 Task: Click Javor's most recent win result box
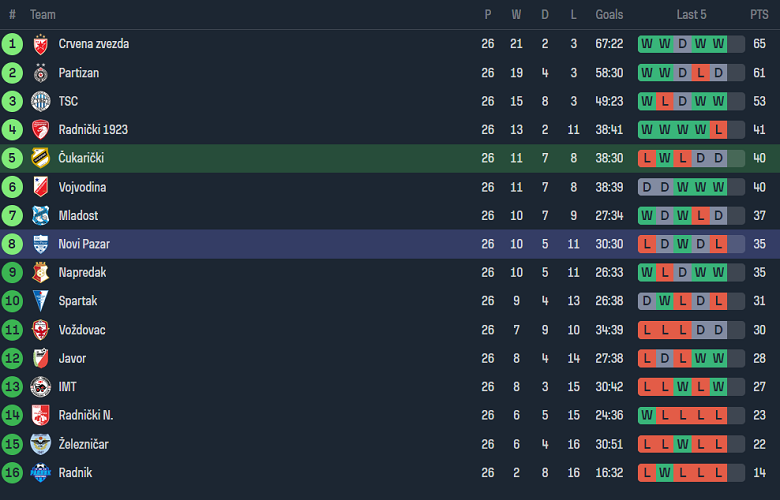tap(718, 359)
